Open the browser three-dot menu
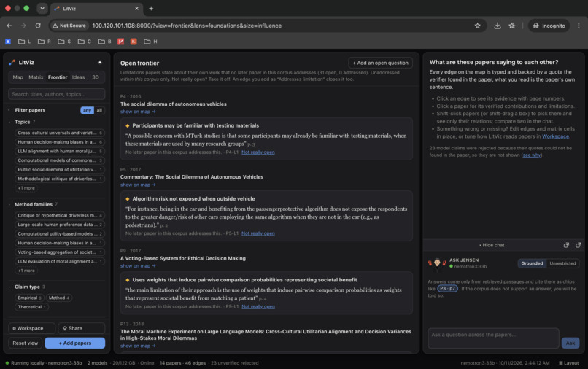The width and height of the screenshot is (588, 369). click(579, 26)
